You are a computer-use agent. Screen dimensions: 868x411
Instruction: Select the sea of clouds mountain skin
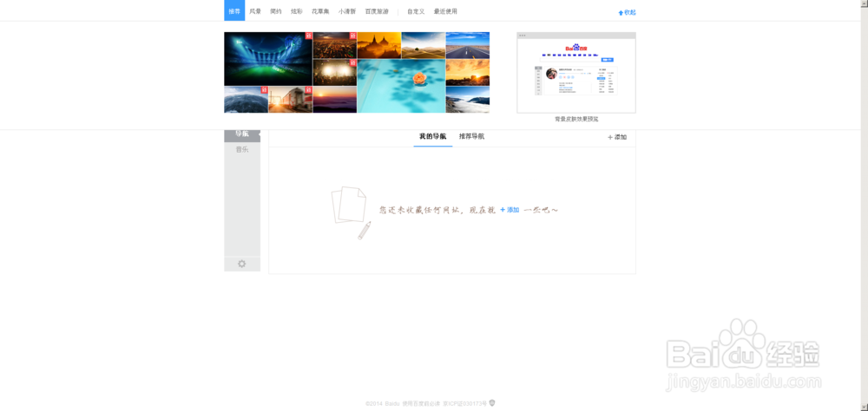click(468, 100)
